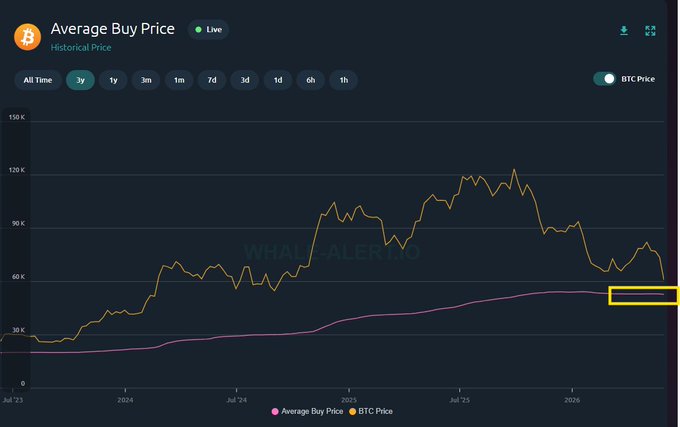Click the orange BTC Price legend dot
680x427 pixels.
tap(352, 411)
